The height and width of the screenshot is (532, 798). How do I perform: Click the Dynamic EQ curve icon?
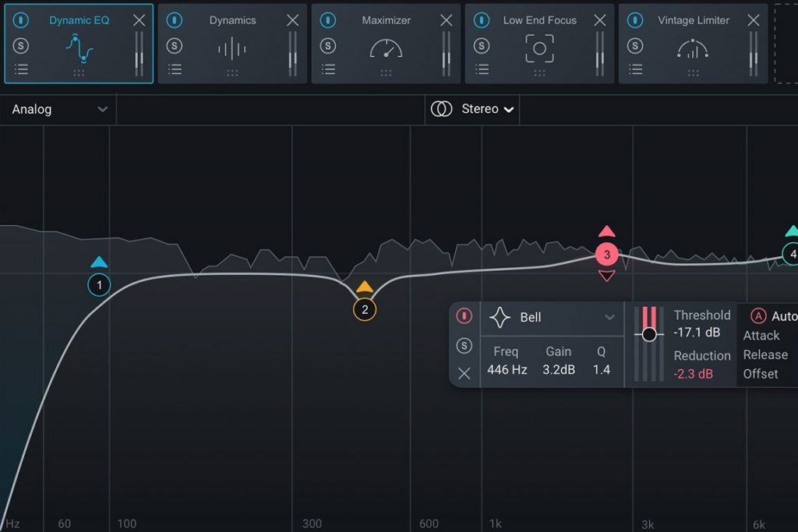79,48
